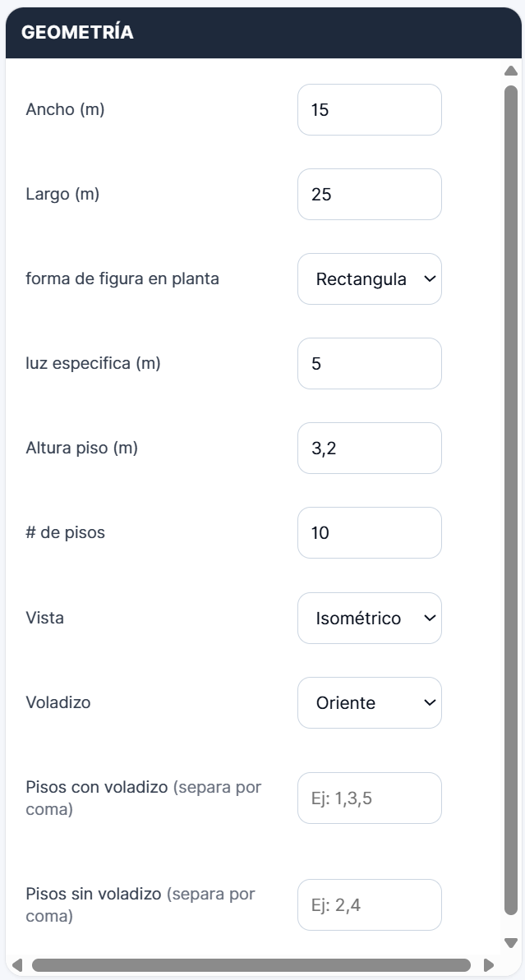Click the Voladizo label text

coord(58,702)
